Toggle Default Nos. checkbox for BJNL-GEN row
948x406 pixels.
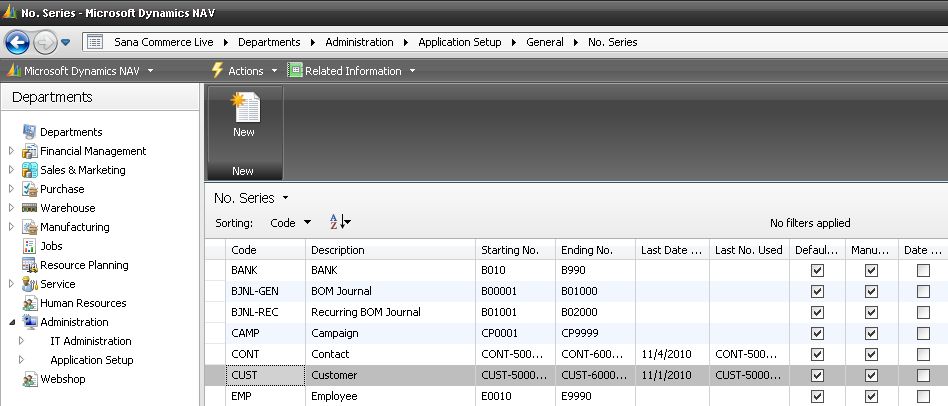817,291
